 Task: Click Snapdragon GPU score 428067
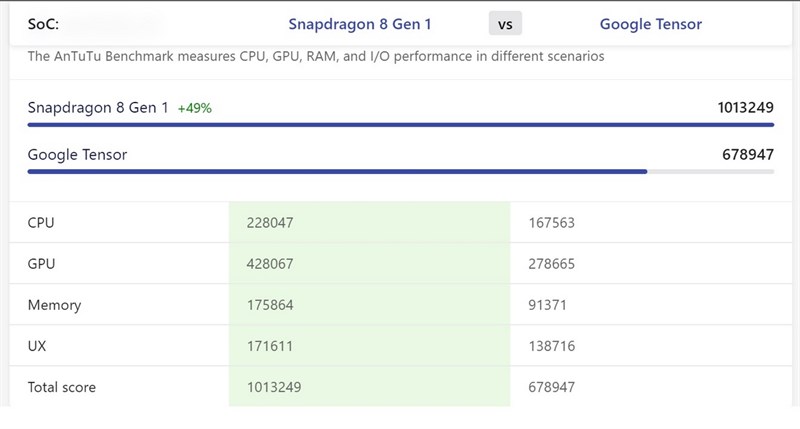270,264
